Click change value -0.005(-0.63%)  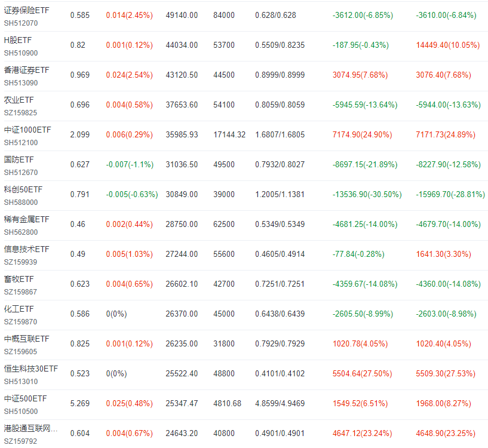[x=132, y=195]
